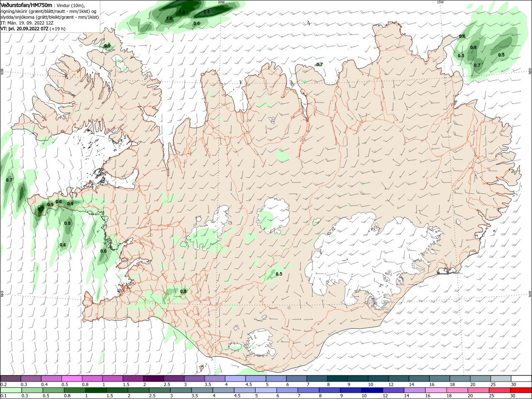Click the 0.8 value in the northeast offshore rain patch
This screenshot has height=399, width=532.
point(473,47)
